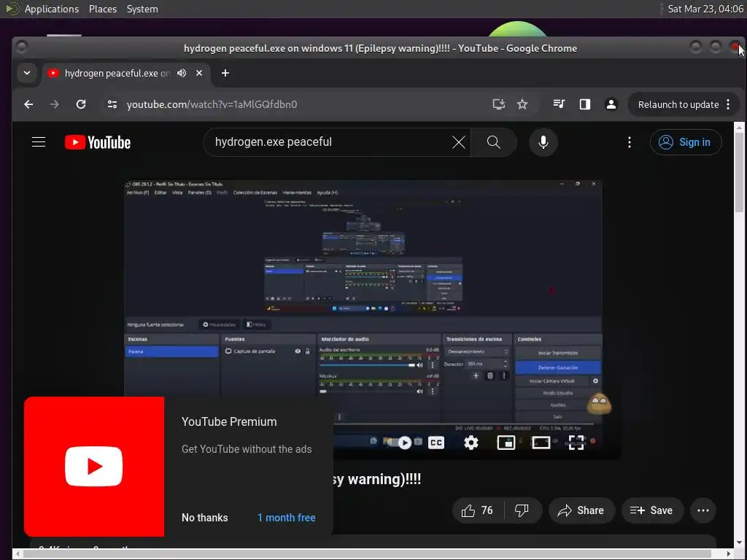View site information icon in address bar
The image size is (747, 560).
(x=112, y=104)
